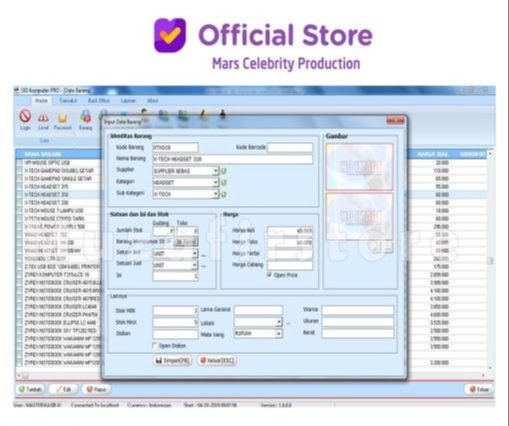Click the Gudang stock quantity field
This screenshot has width=509, height=426.
(x=163, y=230)
